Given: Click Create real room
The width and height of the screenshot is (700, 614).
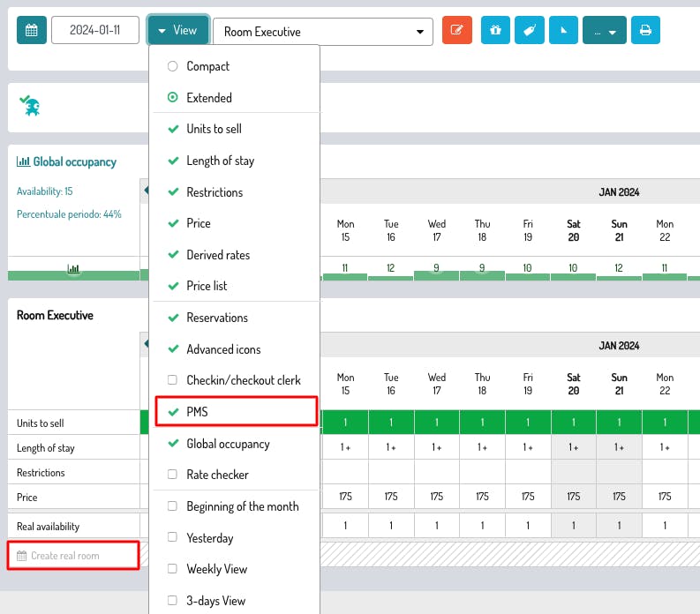Looking at the screenshot, I should [x=73, y=556].
